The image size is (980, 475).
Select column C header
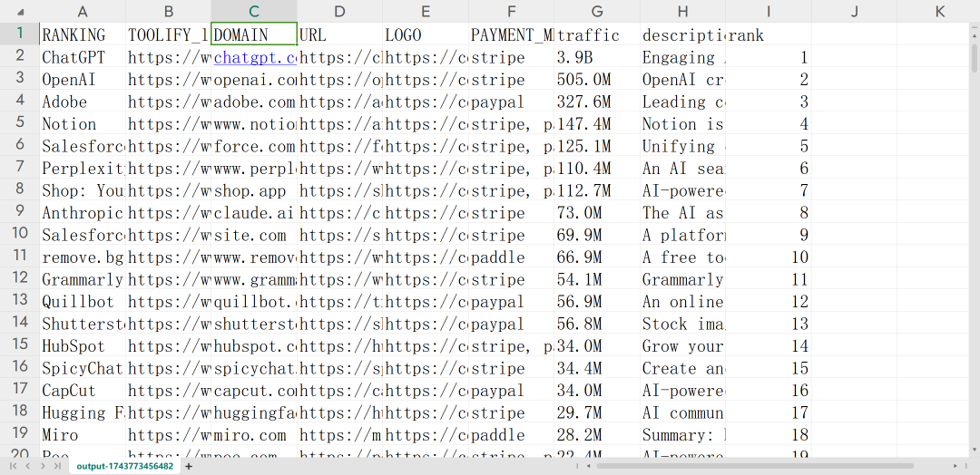click(x=254, y=11)
